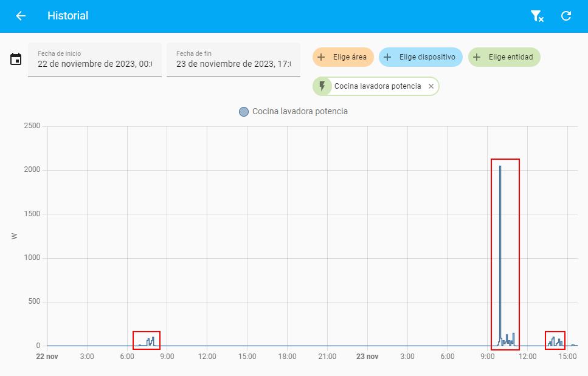This screenshot has height=376, width=588.
Task: Open the Elige entidad picker label
Action: 511,57
